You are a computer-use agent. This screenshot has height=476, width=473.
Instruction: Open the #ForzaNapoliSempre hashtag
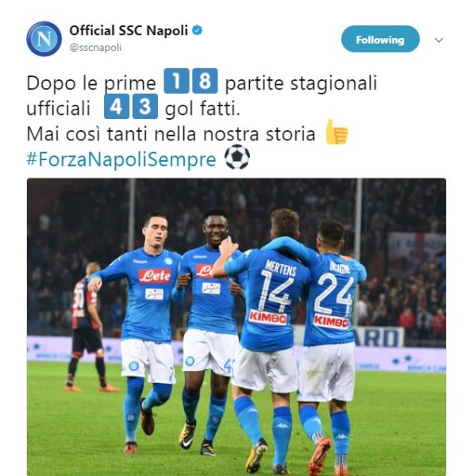click(121, 159)
